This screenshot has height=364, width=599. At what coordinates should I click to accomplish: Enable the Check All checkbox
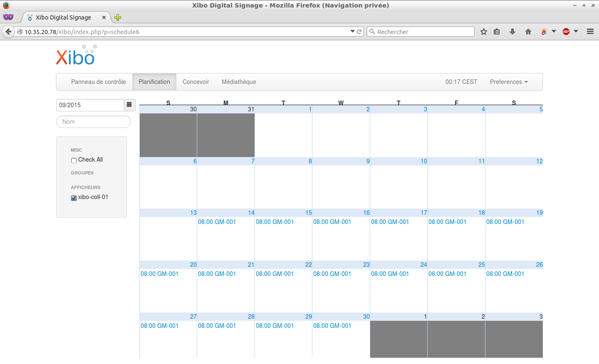pyautogui.click(x=74, y=160)
